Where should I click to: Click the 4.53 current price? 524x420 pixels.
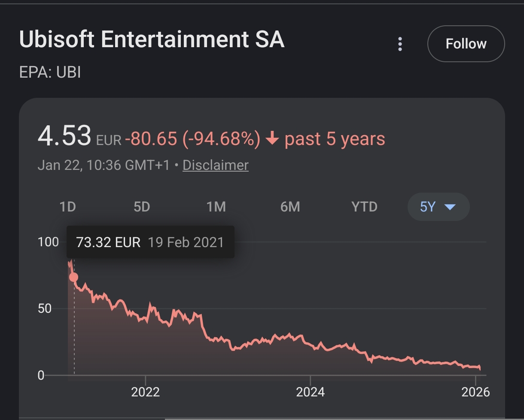pyautogui.click(x=64, y=136)
